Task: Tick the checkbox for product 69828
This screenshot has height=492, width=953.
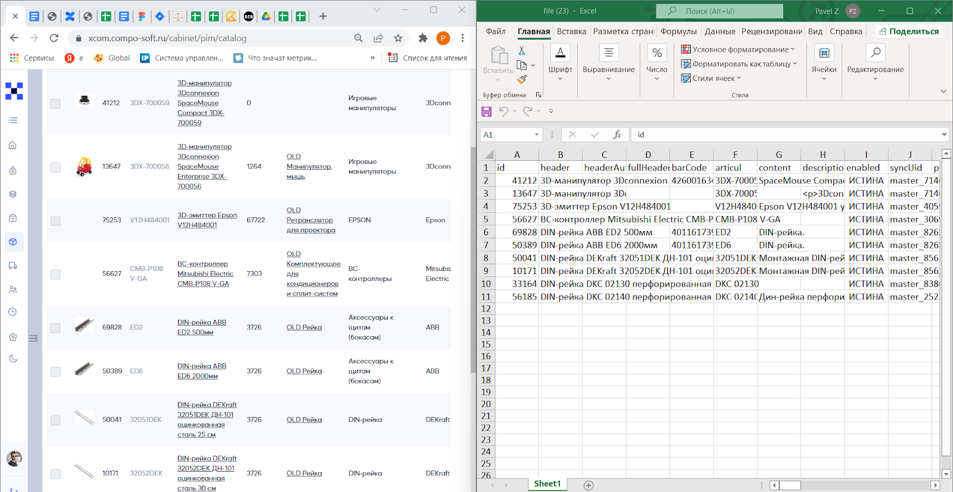Action: point(55,328)
